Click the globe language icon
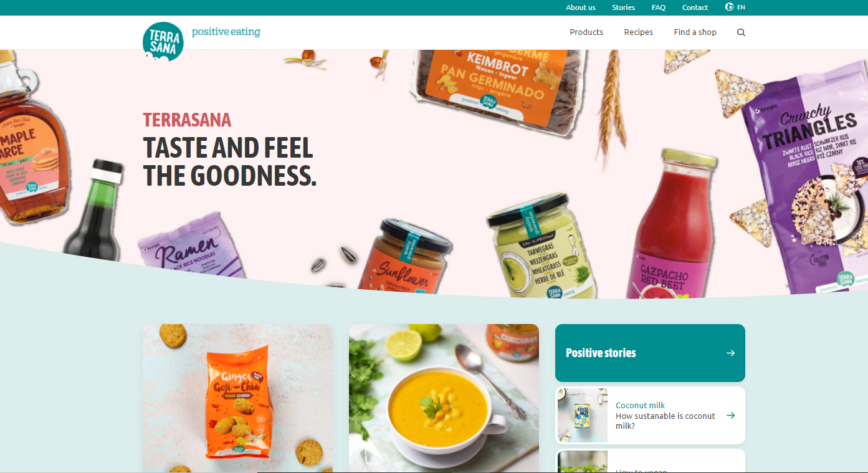 (729, 7)
